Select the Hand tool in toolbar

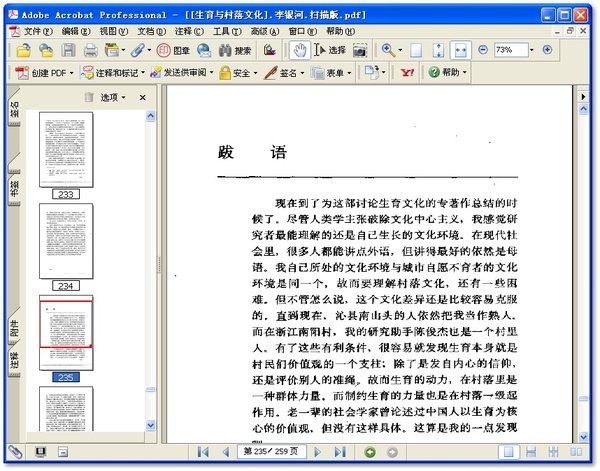(x=299, y=50)
